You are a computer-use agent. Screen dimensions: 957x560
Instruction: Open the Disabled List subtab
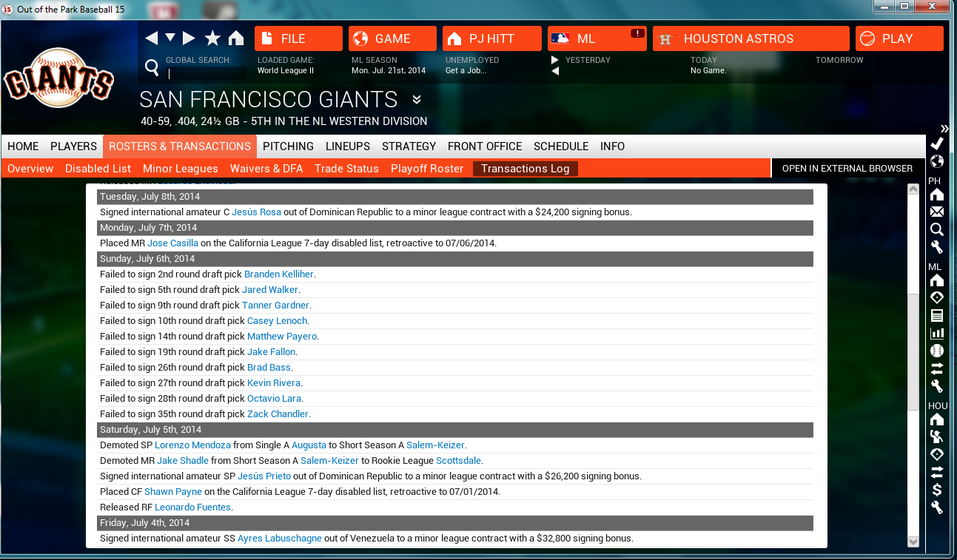98,169
